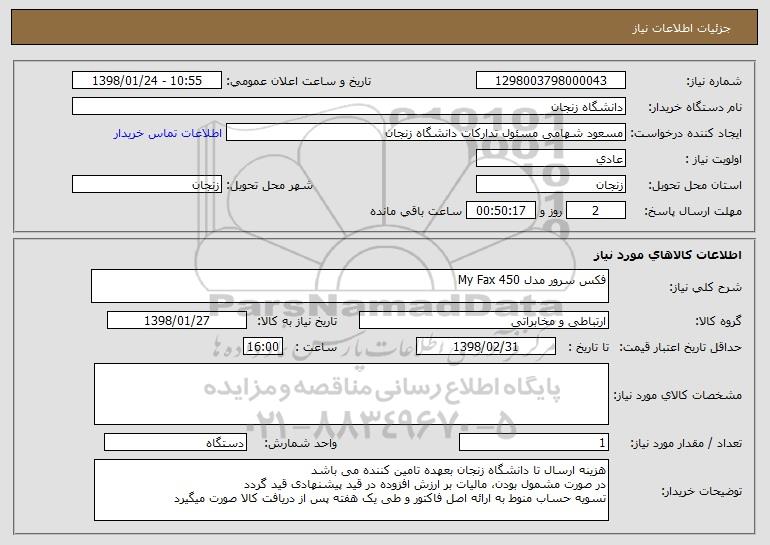Click the delivery city field زنجان
The width and height of the screenshot is (770, 545).
(x=147, y=185)
